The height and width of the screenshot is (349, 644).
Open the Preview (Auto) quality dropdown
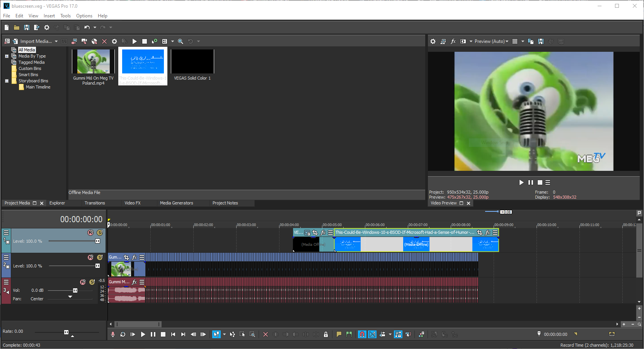pos(491,41)
